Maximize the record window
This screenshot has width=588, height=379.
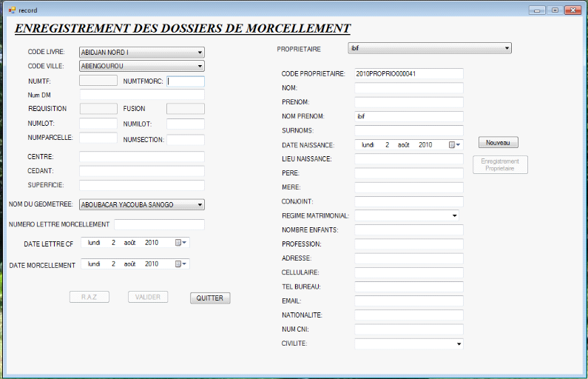click(555, 10)
